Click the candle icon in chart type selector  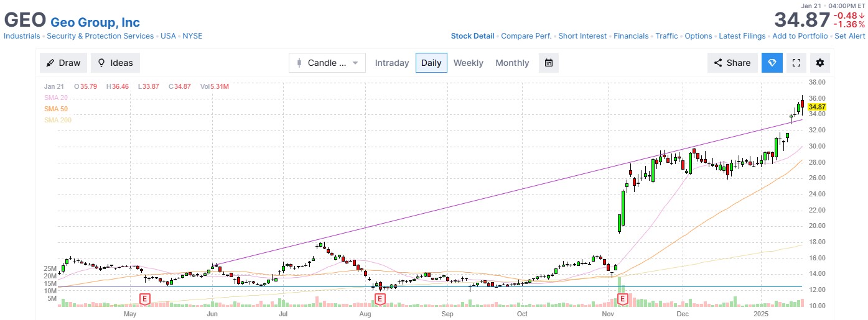point(299,63)
